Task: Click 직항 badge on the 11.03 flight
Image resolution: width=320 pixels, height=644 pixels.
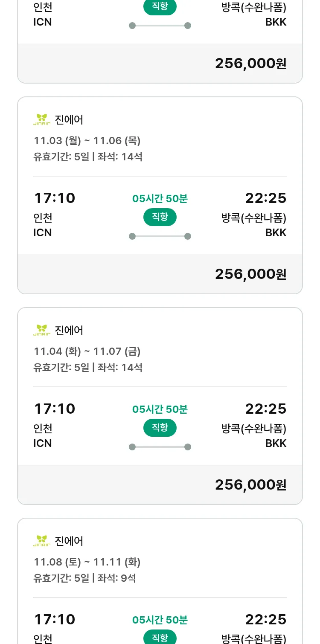Action: (160, 217)
